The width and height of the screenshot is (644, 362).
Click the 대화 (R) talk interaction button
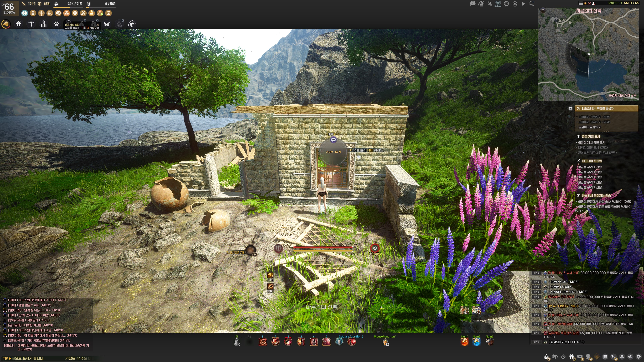333,140
